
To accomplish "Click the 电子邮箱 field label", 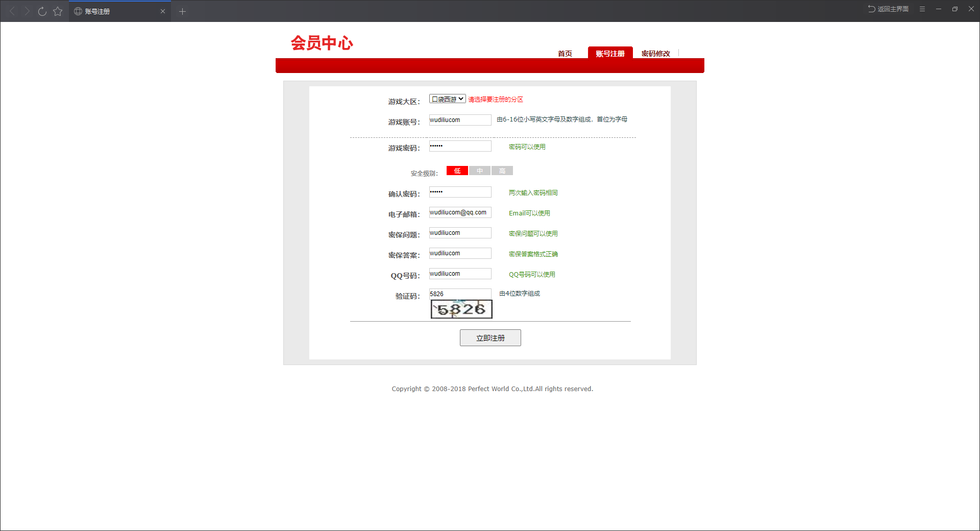I will (404, 214).
